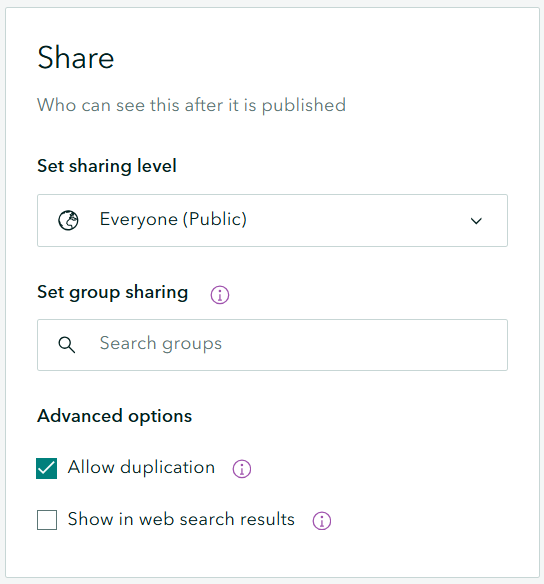Viewport: 544px width, 584px height.
Task: Click the Share panel heading
Action: [76, 58]
